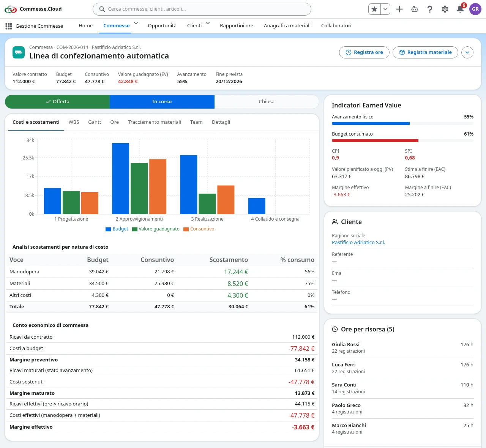Click the Commesse.Cloud logo icon
The width and height of the screenshot is (486, 448).
pyautogui.click(x=11, y=9)
